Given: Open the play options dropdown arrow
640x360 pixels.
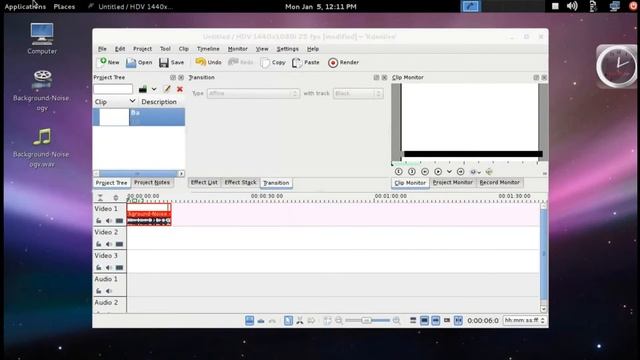Looking at the screenshot, I should (449, 172).
